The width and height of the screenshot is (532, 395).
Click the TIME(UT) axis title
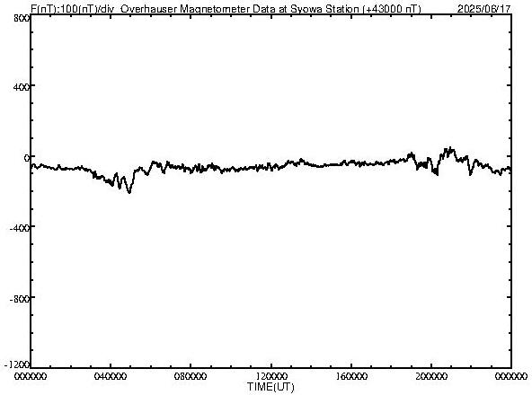coord(270,387)
